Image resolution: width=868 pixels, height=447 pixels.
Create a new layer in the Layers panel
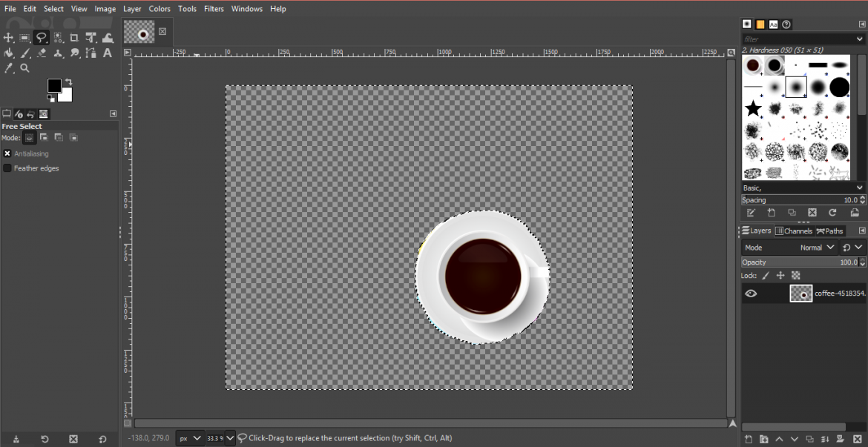749,439
